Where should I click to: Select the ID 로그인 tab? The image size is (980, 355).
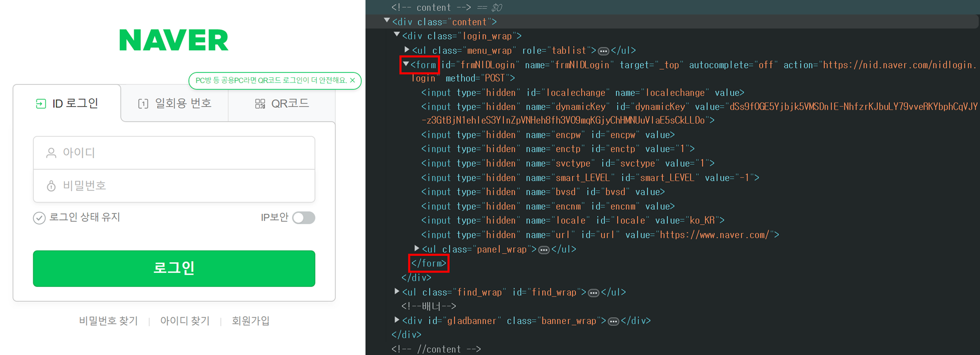tap(67, 103)
